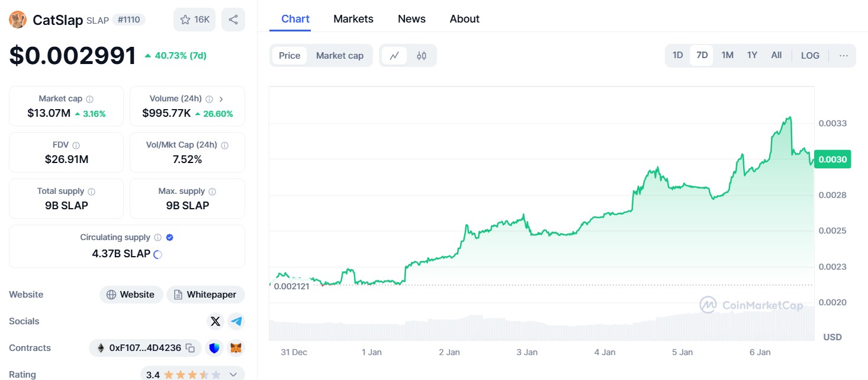This screenshot has height=380, width=868.
Task: Set chart range to 7D
Action: pos(702,55)
